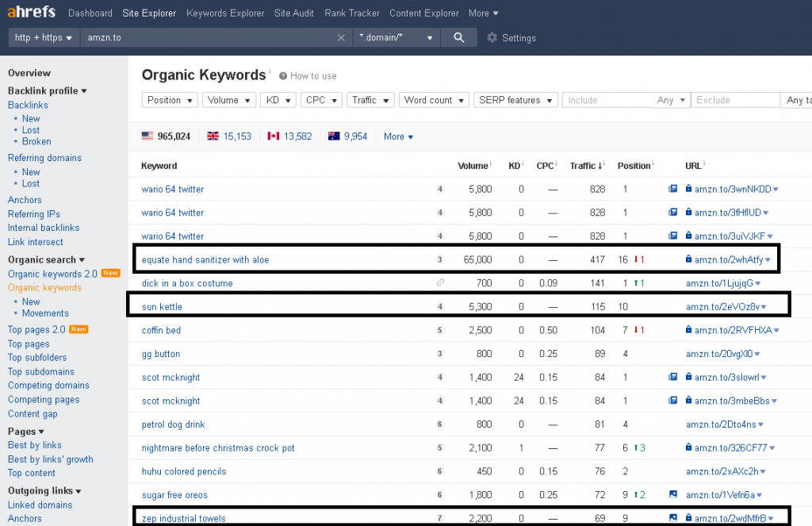
Task: Click SERP icon for amzn.to/3uiVJKF row
Action: [x=672, y=236]
